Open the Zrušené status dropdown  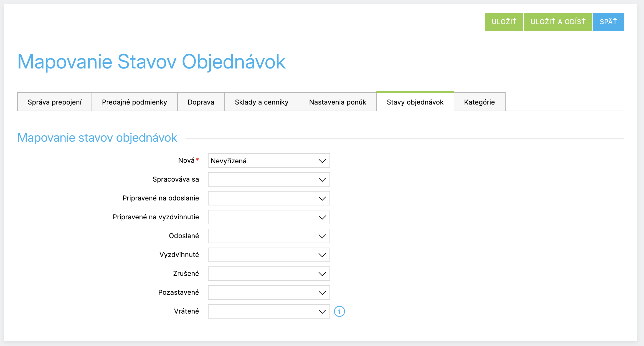268,274
